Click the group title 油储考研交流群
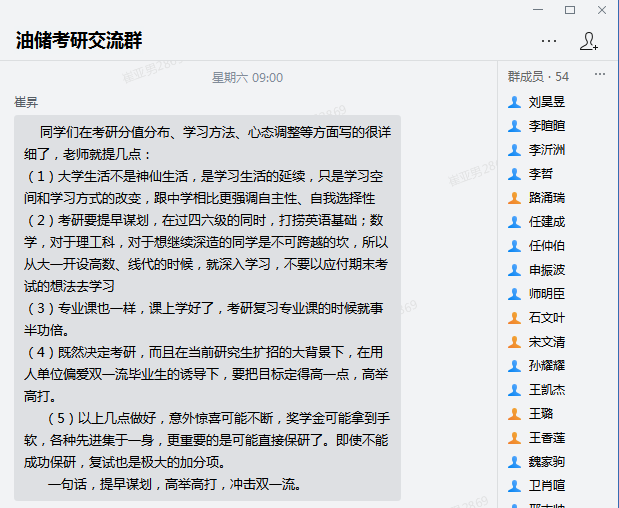The height and width of the screenshot is (508, 619). (x=79, y=41)
